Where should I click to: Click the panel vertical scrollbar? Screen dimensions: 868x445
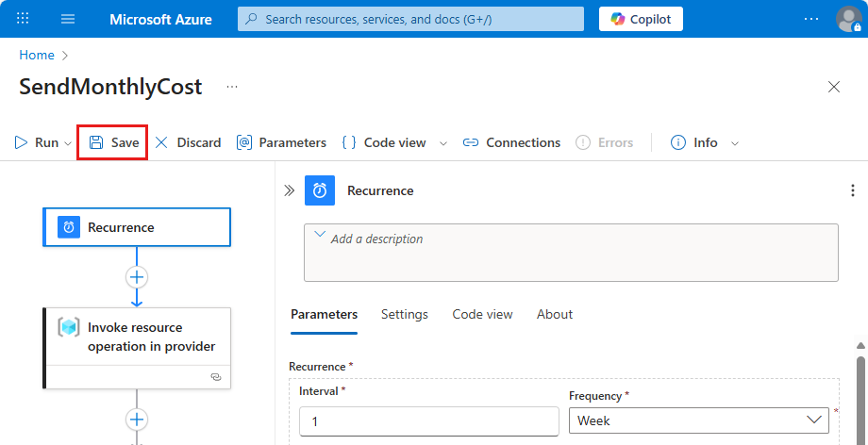(860, 400)
